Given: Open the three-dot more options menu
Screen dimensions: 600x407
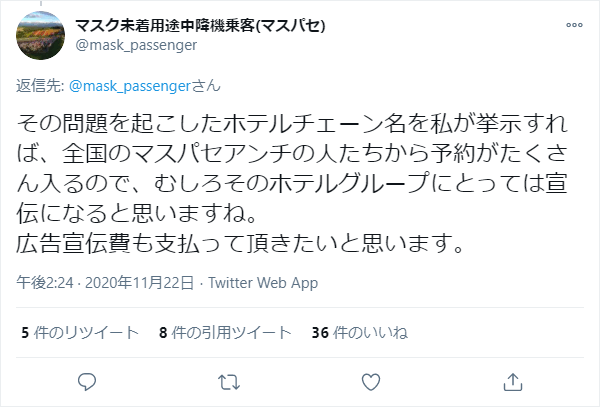Looking at the screenshot, I should point(574,25).
